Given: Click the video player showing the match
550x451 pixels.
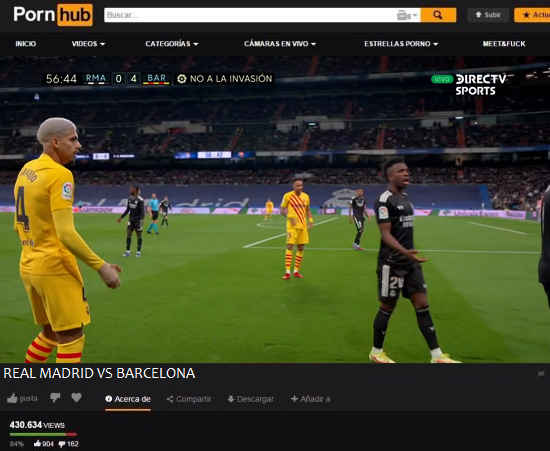Looking at the screenshot, I should (275, 209).
